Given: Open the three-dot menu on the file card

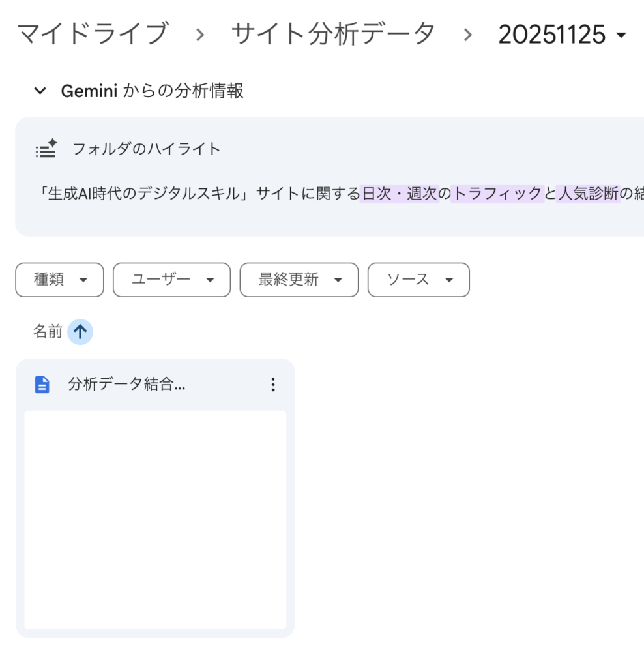Looking at the screenshot, I should (x=273, y=385).
